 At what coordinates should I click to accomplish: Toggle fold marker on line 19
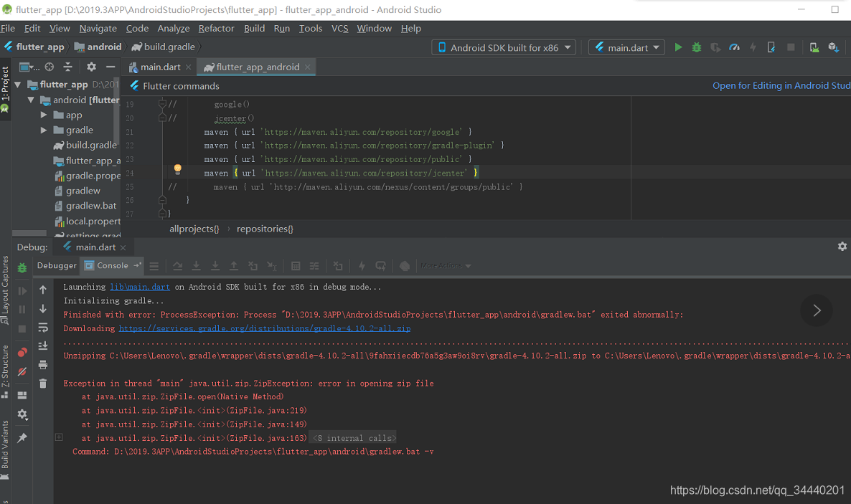click(x=161, y=103)
